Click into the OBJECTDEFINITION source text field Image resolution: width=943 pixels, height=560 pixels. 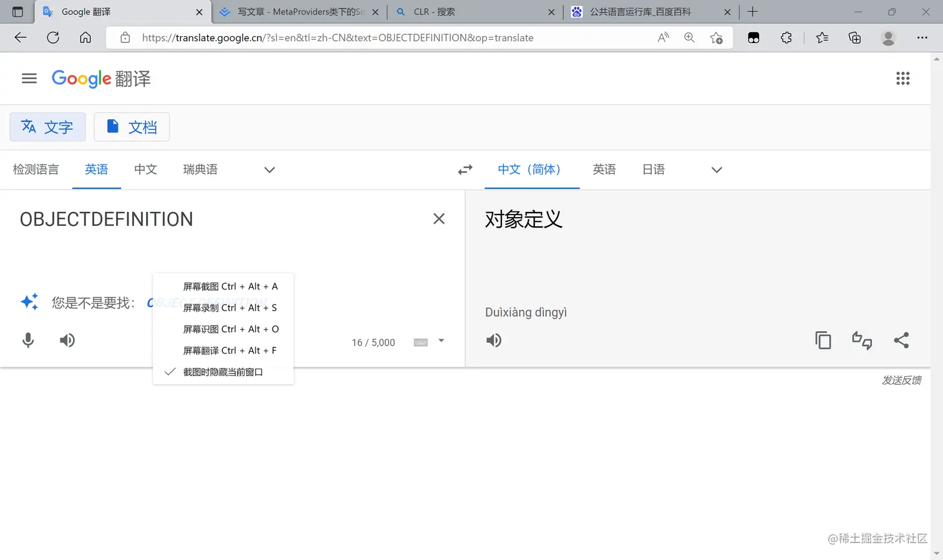coord(107,220)
